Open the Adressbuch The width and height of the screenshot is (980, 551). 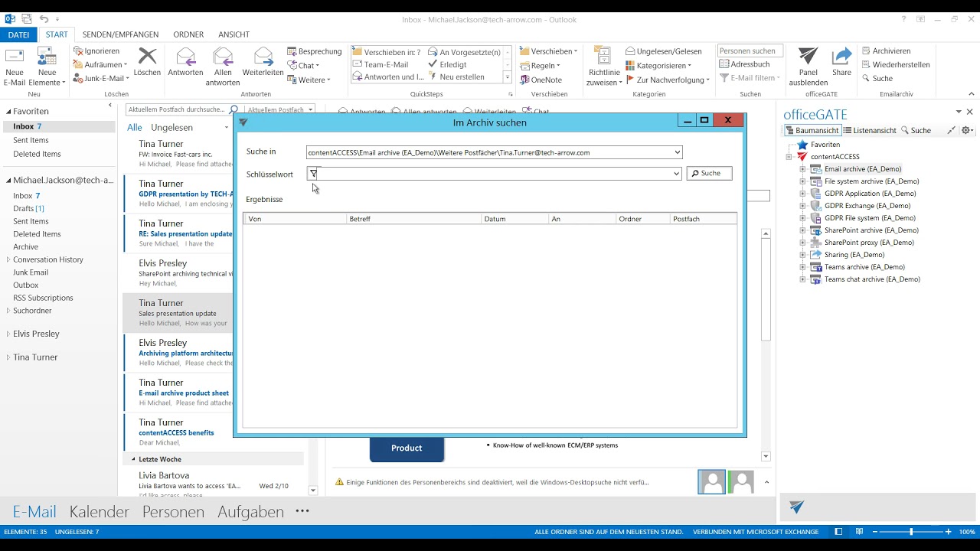(744, 64)
